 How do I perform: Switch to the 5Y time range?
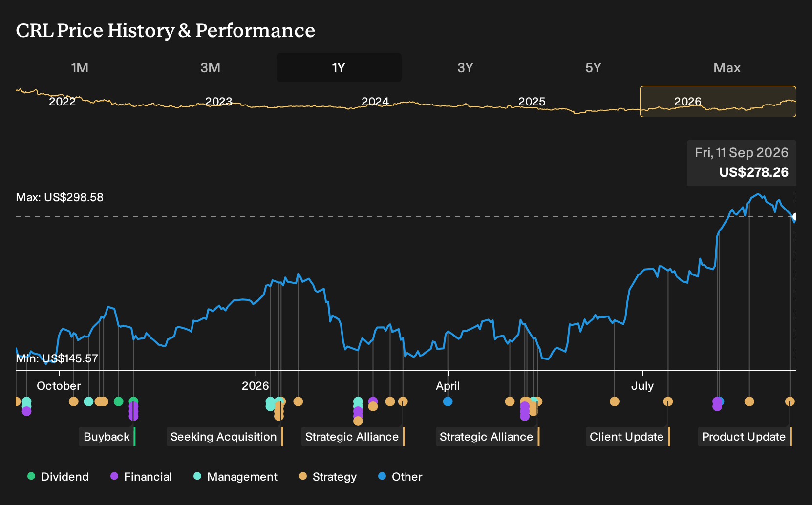[x=593, y=67]
